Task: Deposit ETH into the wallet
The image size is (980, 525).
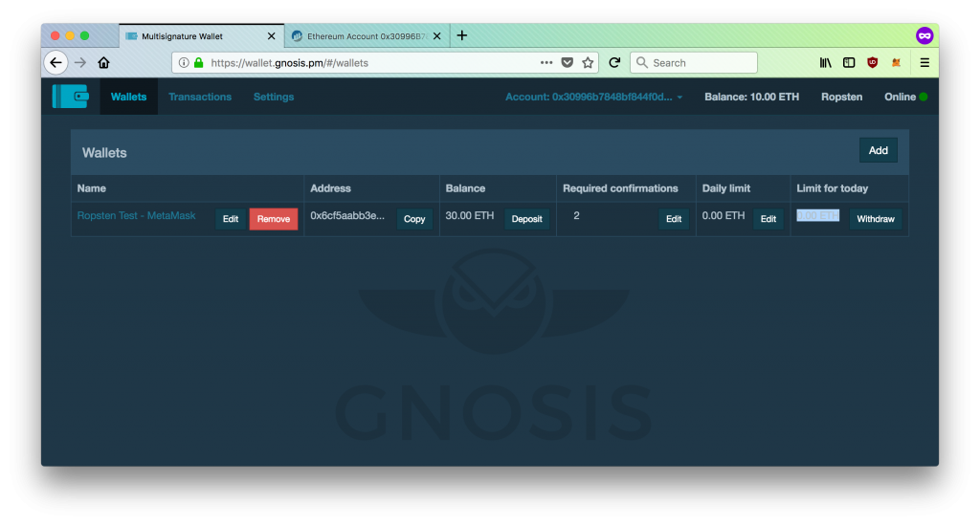Action: [x=527, y=219]
